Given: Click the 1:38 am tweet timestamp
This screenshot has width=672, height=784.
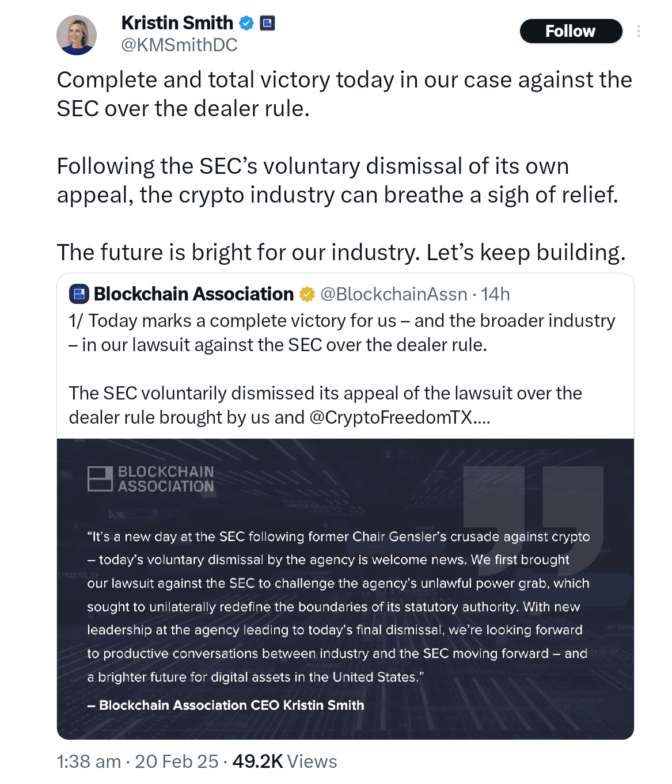Looking at the screenshot, I should tap(89, 761).
